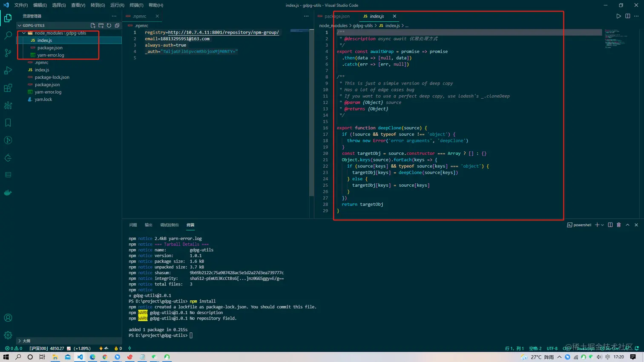Switch to the 调试控制台 panel tab
This screenshot has width=644, height=362.
point(170,225)
